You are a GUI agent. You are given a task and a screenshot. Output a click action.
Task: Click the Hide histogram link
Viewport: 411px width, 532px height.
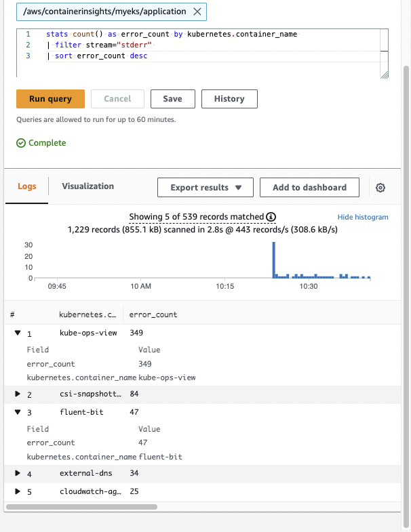[x=363, y=217]
